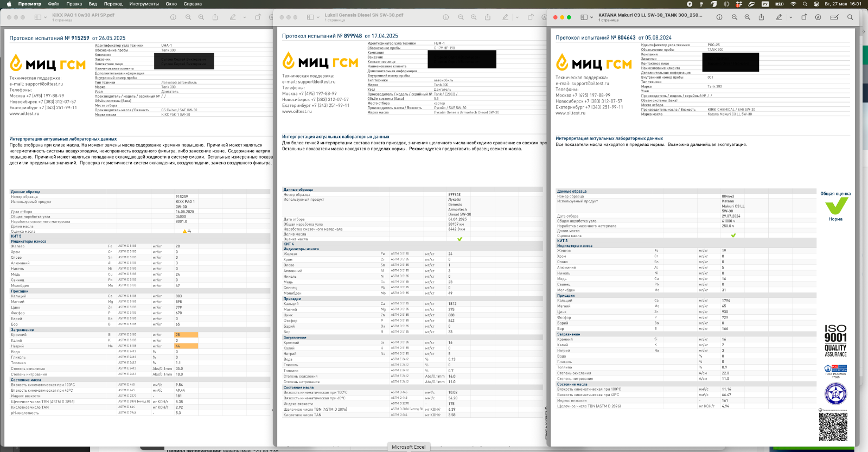Click QR code in KATANA report
The width and height of the screenshot is (868, 452).
coord(833,427)
